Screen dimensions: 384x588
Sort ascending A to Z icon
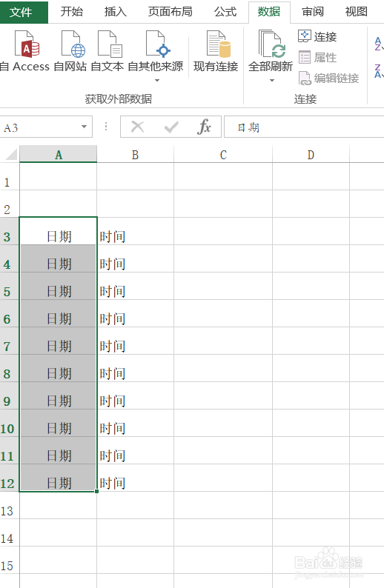coord(378,44)
